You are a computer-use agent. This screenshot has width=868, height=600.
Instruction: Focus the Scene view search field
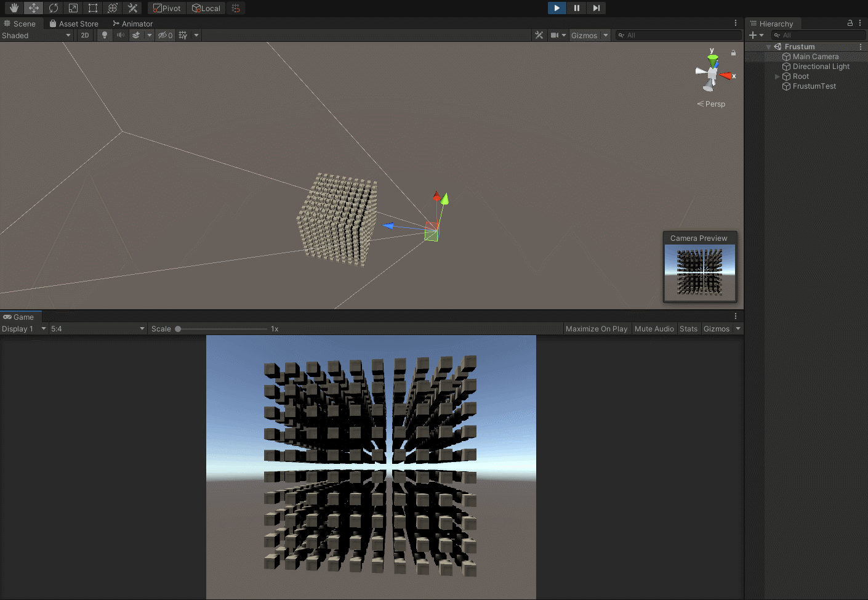(678, 35)
